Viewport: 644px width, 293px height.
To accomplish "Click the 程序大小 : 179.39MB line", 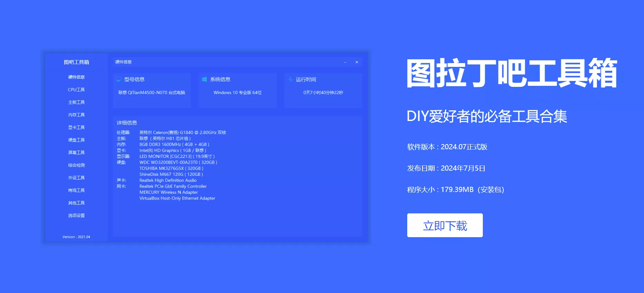I will pos(456,190).
